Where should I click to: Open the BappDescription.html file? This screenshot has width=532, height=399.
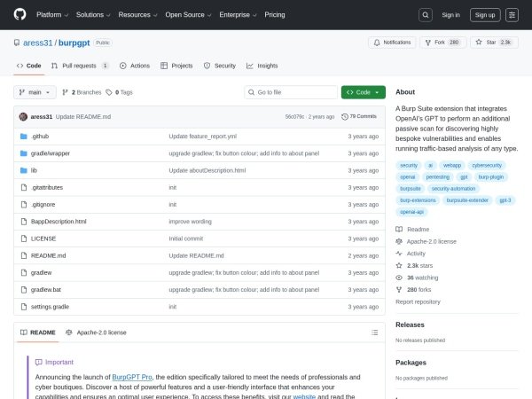[x=59, y=222]
